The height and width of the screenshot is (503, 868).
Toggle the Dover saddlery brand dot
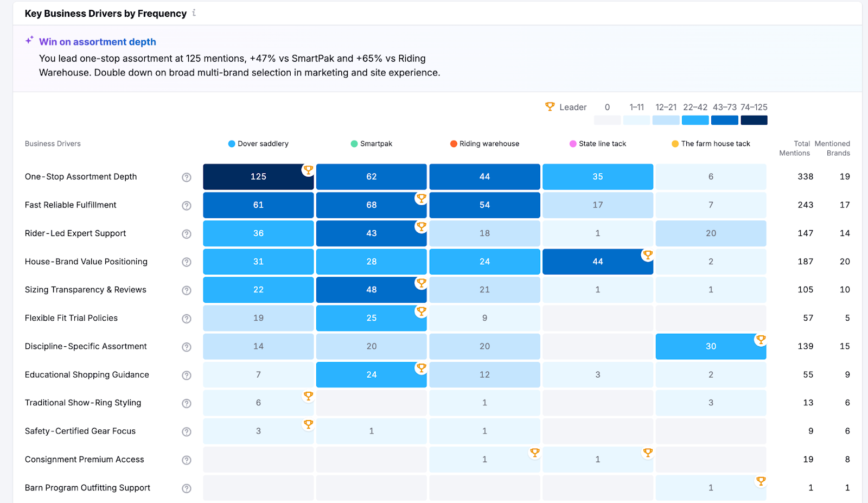tap(232, 143)
